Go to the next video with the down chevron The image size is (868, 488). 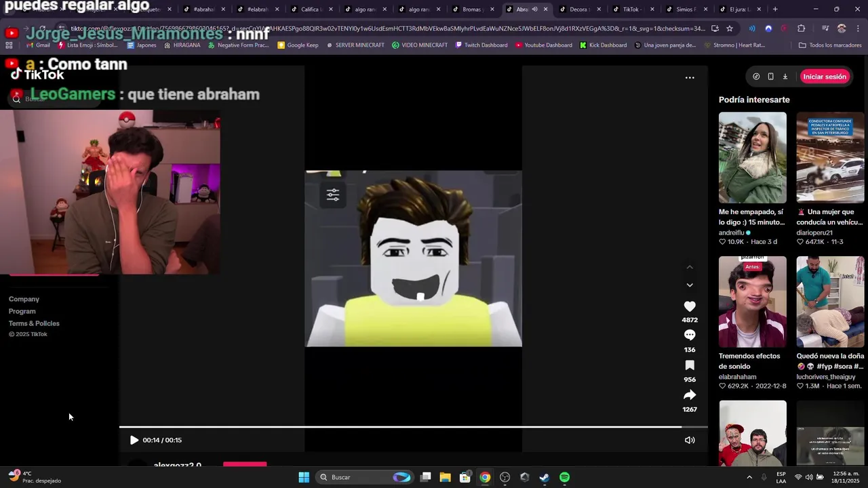690,285
